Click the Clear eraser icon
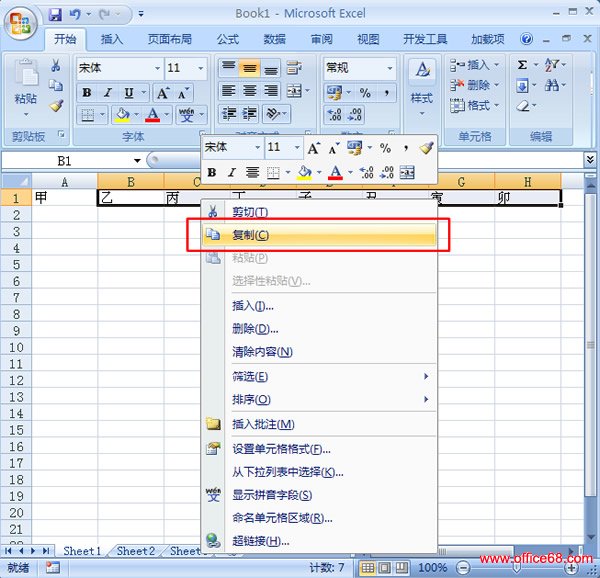 tap(523, 105)
